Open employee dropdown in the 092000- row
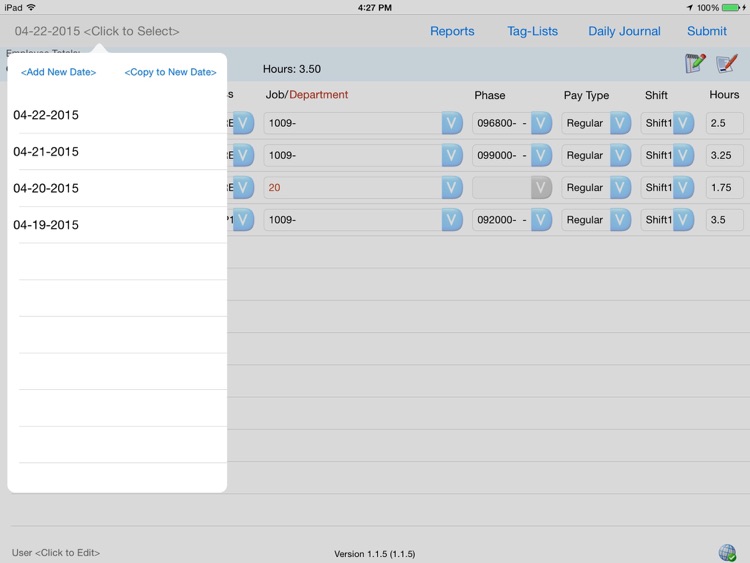The width and height of the screenshot is (750, 563). coord(243,220)
